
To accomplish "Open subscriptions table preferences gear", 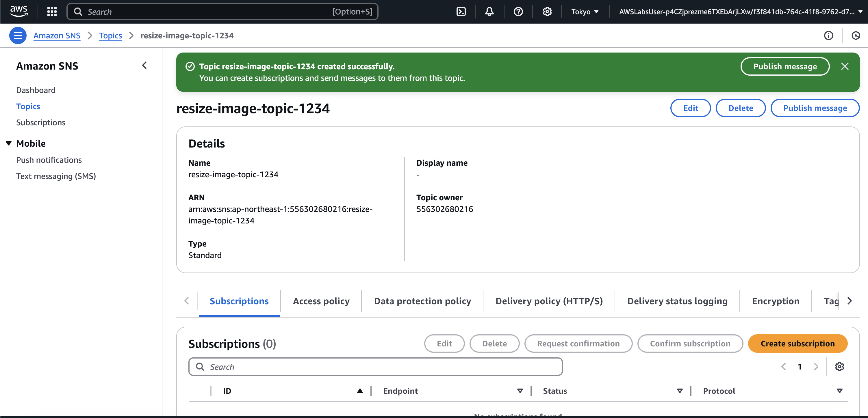I will click(x=839, y=367).
